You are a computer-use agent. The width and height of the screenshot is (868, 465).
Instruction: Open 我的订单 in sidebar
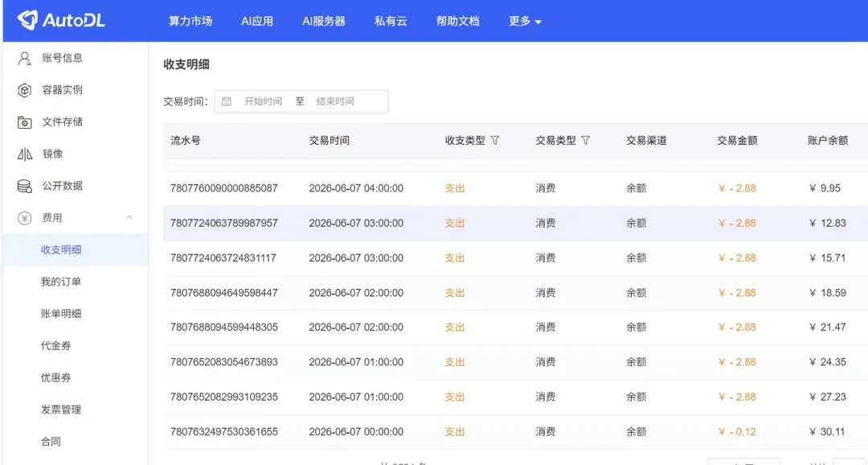(61, 282)
